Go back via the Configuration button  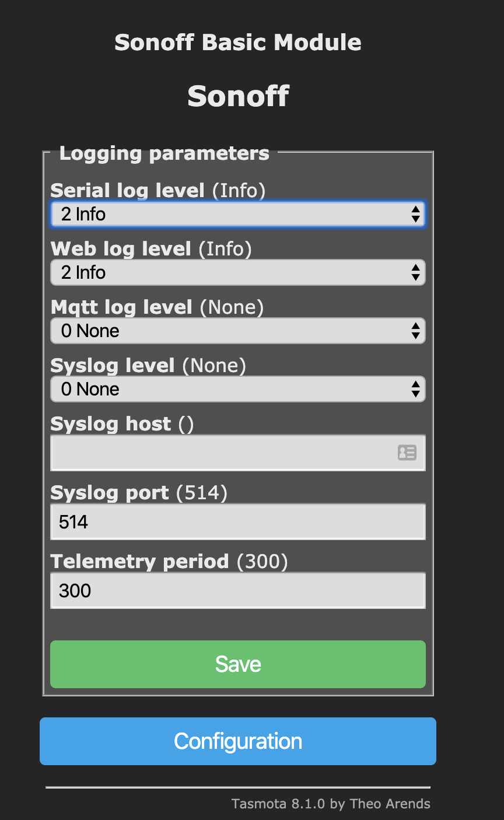[237, 741]
